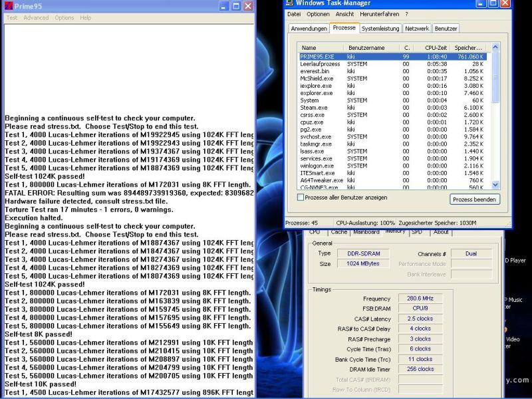
Task: Open the Ansicht menu in Task Manager
Action: click(x=344, y=14)
